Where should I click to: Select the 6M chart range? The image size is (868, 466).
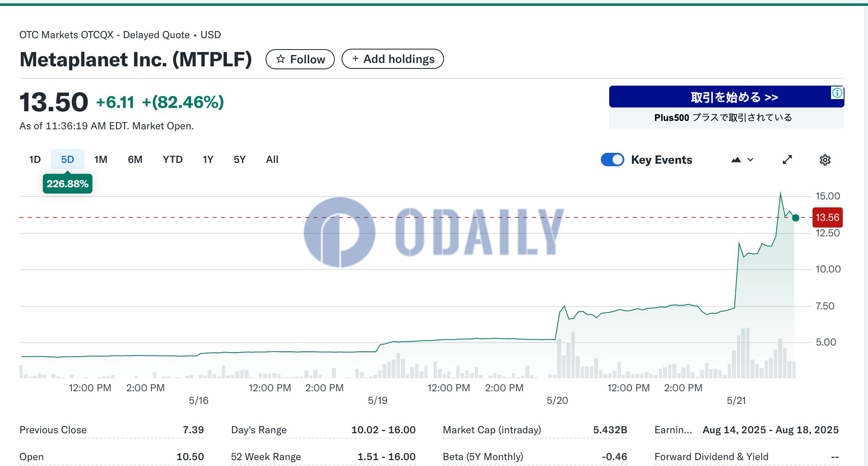coord(135,160)
